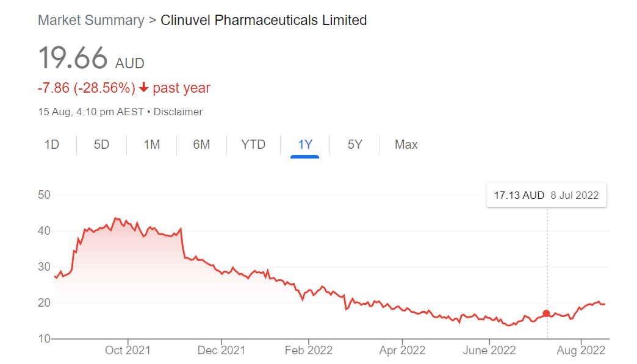Select the Max time range
The width and height of the screenshot is (637, 364).
pos(406,145)
